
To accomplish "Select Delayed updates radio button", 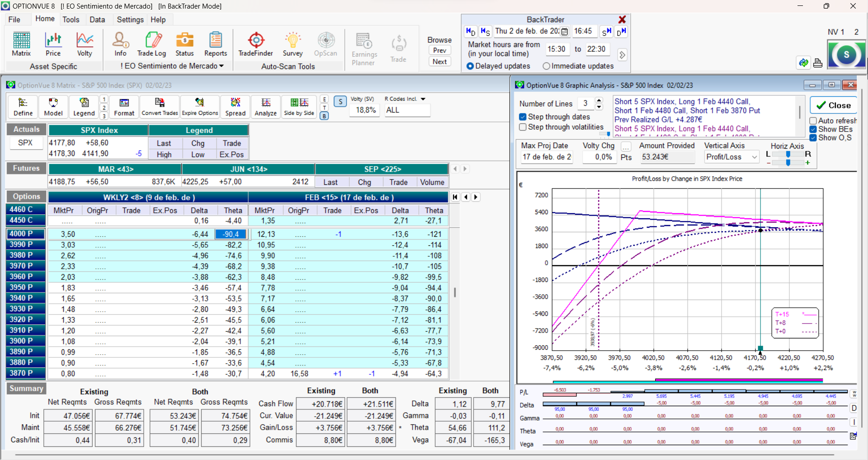I will click(x=470, y=66).
